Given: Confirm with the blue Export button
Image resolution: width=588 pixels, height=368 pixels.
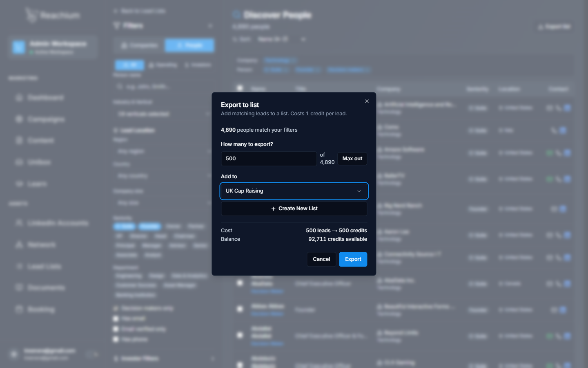Looking at the screenshot, I should [353, 259].
